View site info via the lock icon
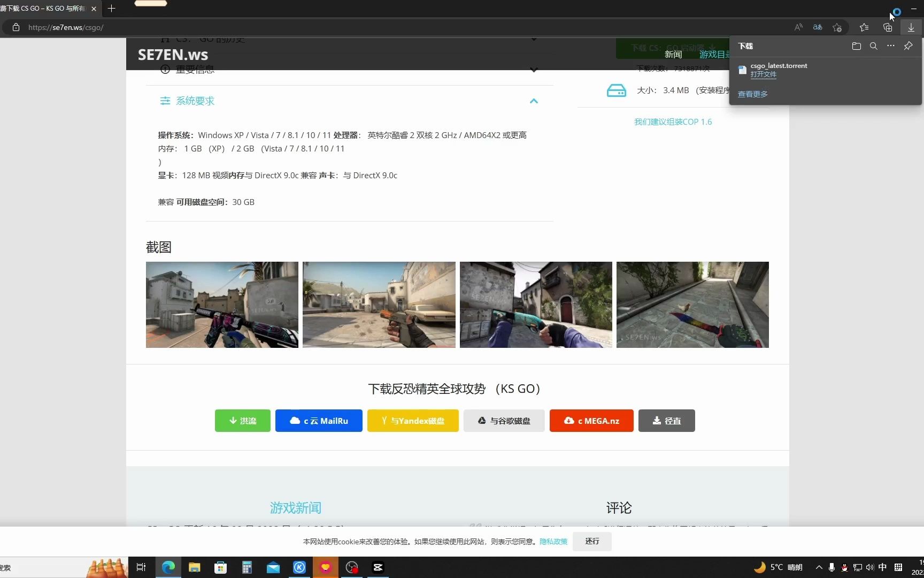The height and width of the screenshot is (578, 924). [16, 27]
